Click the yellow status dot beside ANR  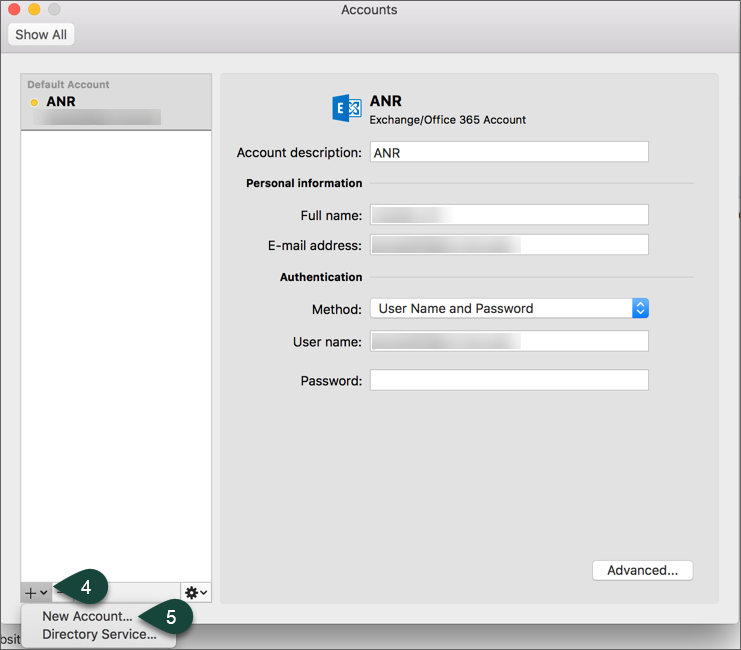click(x=35, y=102)
